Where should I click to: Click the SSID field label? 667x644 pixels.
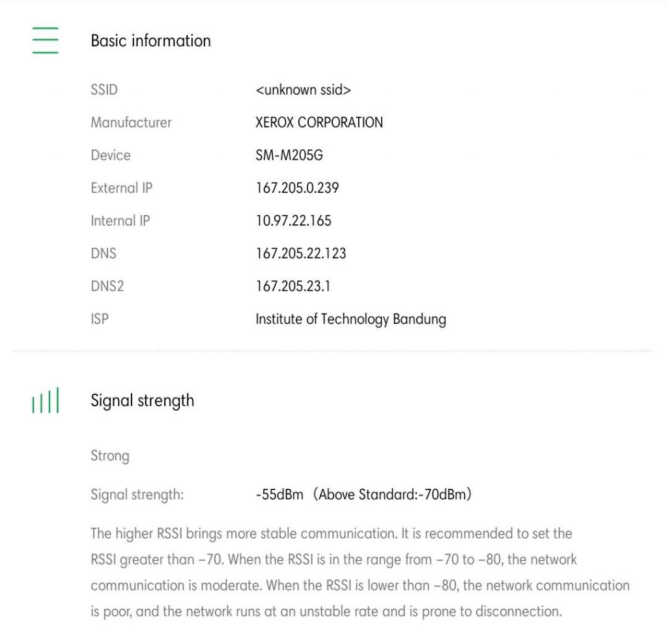(104, 90)
